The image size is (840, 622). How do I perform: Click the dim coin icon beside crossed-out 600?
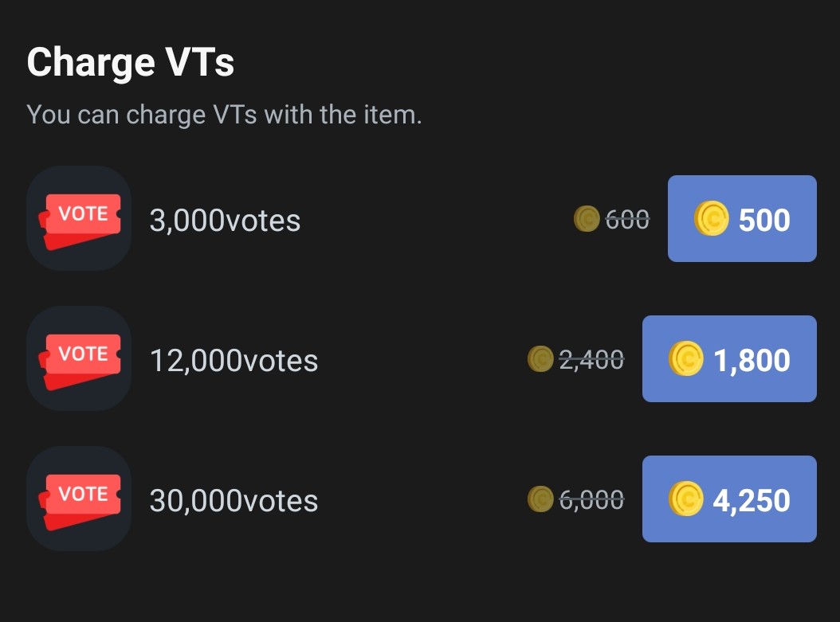(587, 219)
